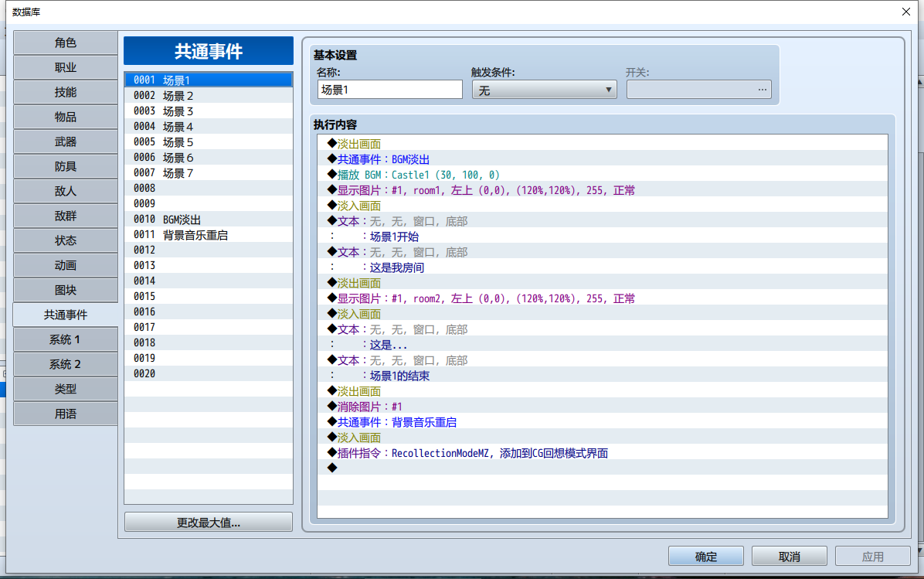Image resolution: width=924 pixels, height=579 pixels.
Task: Select the 物品 tab
Action: 66,118
